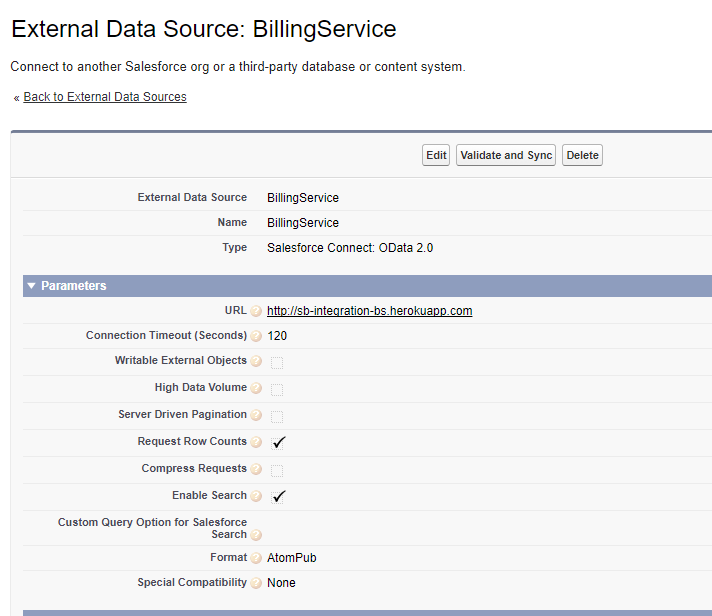Toggle the Server Driven Pagination checkbox
This screenshot has height=616, width=712.
277,417
